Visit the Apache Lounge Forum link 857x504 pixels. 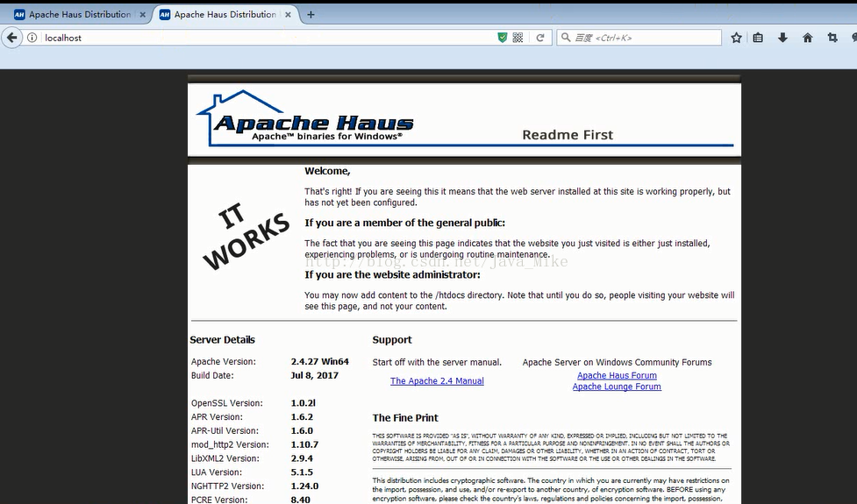(617, 387)
